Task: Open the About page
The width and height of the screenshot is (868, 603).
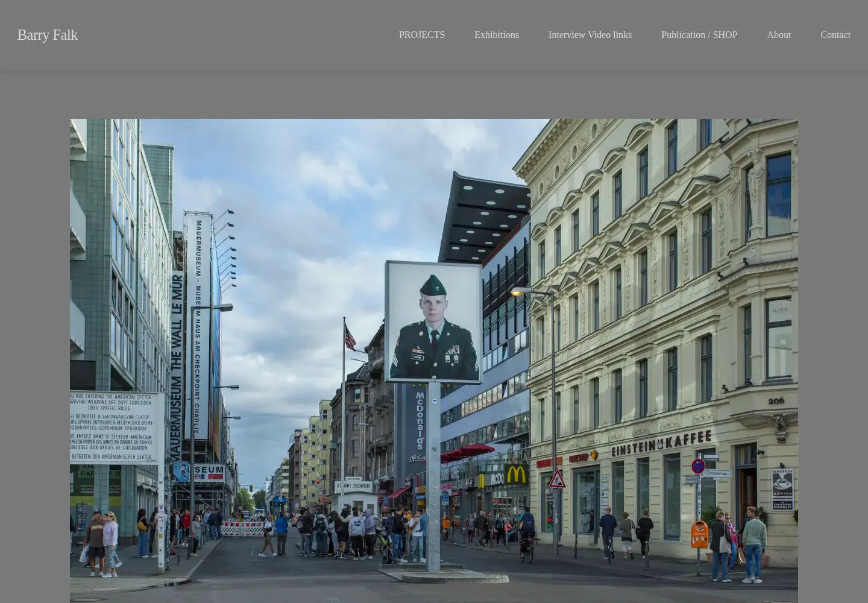Action: coord(779,35)
